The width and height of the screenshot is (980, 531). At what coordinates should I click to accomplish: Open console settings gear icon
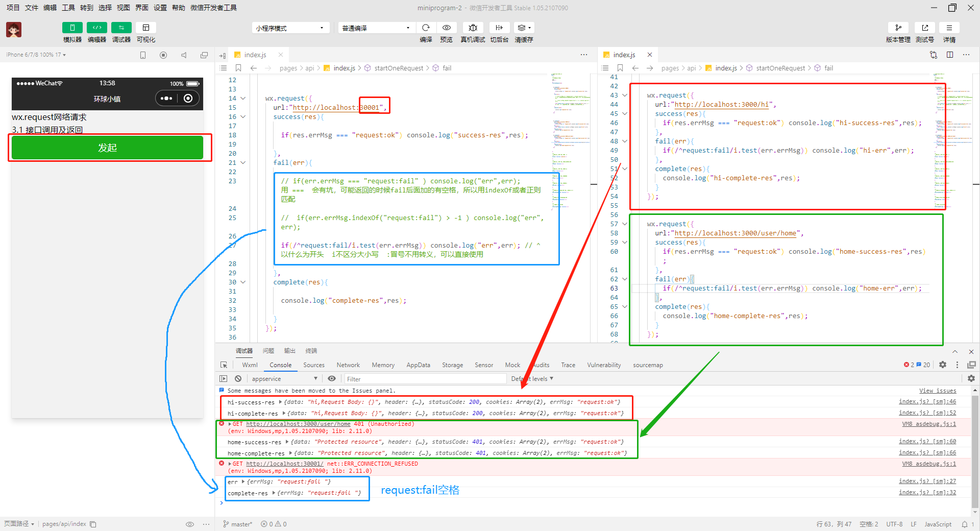click(x=971, y=378)
